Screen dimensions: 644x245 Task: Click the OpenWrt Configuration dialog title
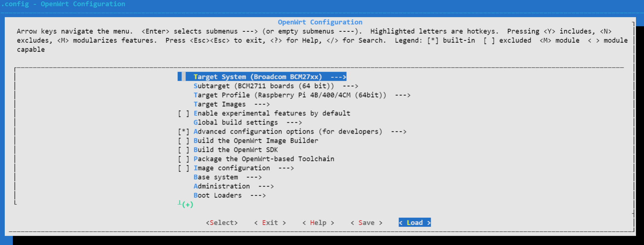click(320, 22)
